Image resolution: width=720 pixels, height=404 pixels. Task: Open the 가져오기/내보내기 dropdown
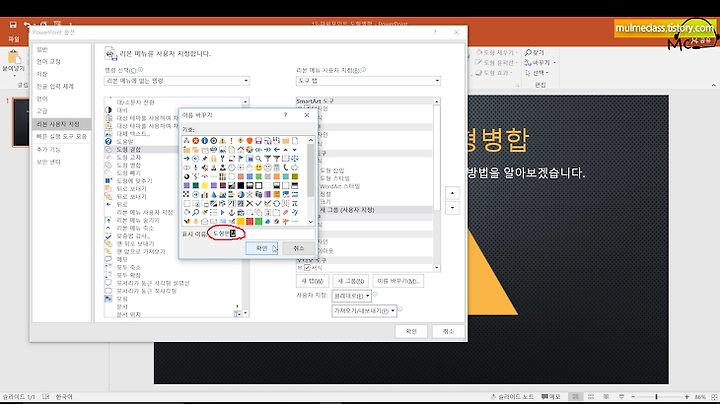pos(364,311)
